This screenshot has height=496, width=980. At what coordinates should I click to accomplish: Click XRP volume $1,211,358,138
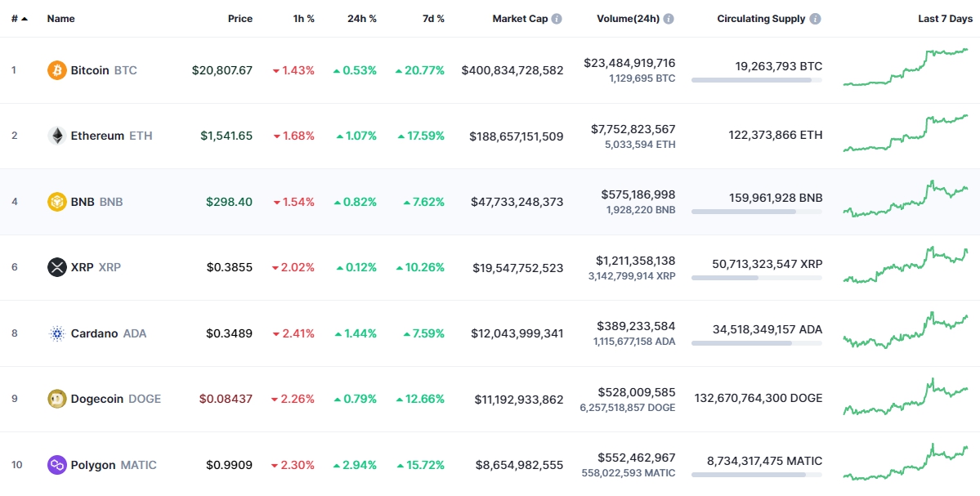coord(634,261)
